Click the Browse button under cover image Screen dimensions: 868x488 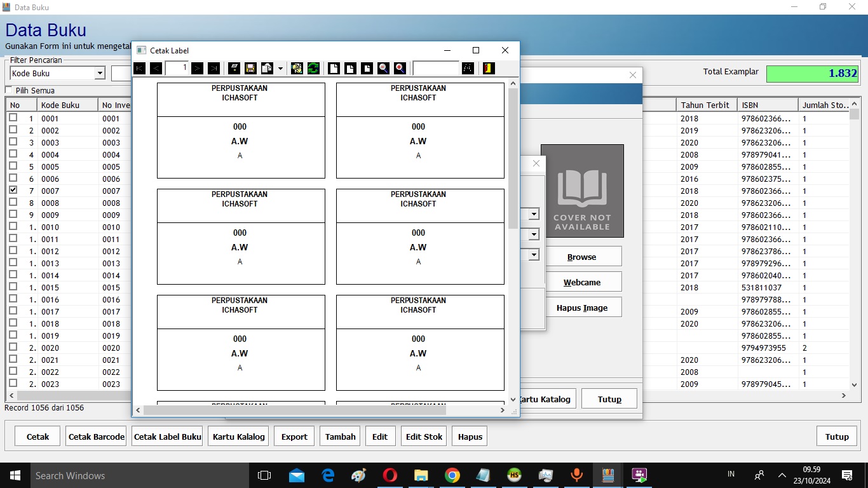click(581, 257)
